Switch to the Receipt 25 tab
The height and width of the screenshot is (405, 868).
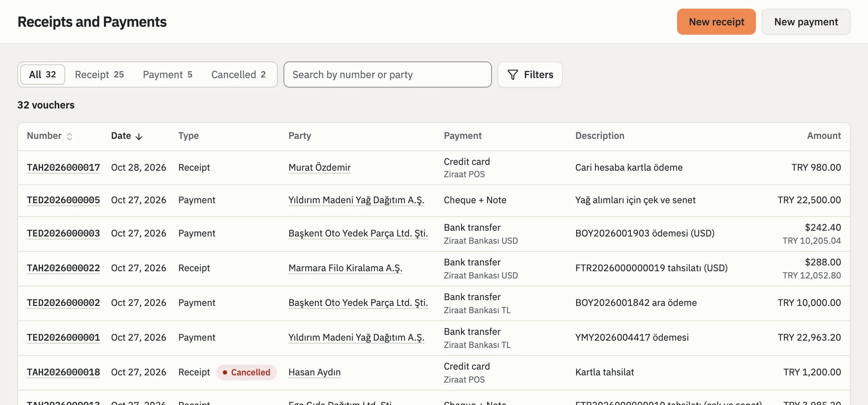[99, 74]
